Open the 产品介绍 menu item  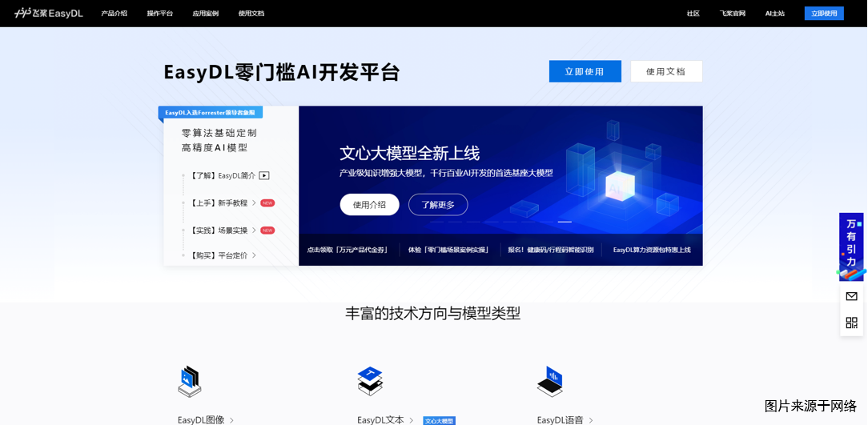tap(114, 14)
